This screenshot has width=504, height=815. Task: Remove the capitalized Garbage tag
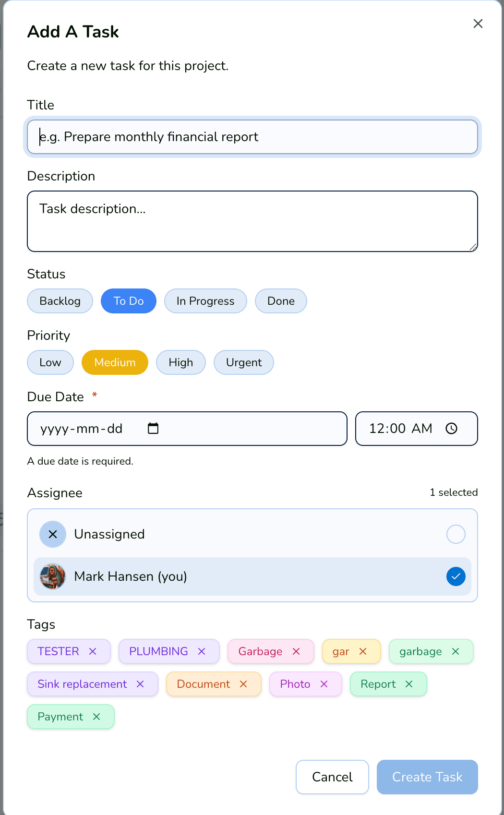pos(296,651)
